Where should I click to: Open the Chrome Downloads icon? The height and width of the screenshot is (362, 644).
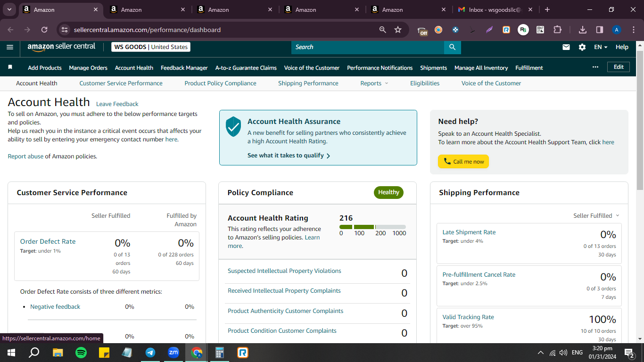(x=583, y=30)
